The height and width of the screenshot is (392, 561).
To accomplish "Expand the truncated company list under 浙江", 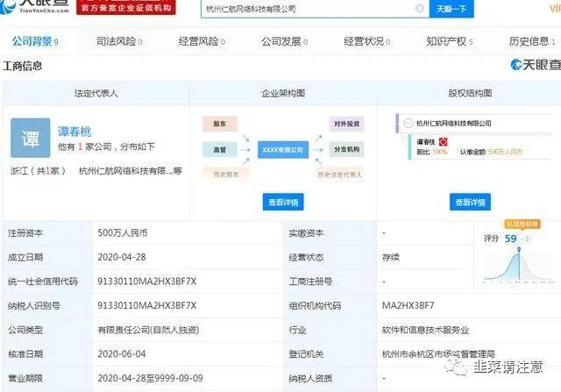I will click(x=177, y=172).
